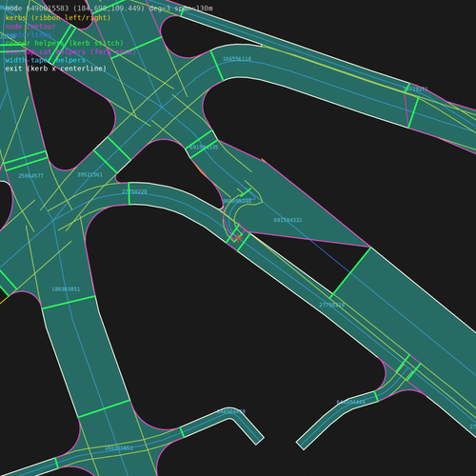
Task: Click the node header text with deg=3
Action: pyautogui.click(x=109, y=9)
